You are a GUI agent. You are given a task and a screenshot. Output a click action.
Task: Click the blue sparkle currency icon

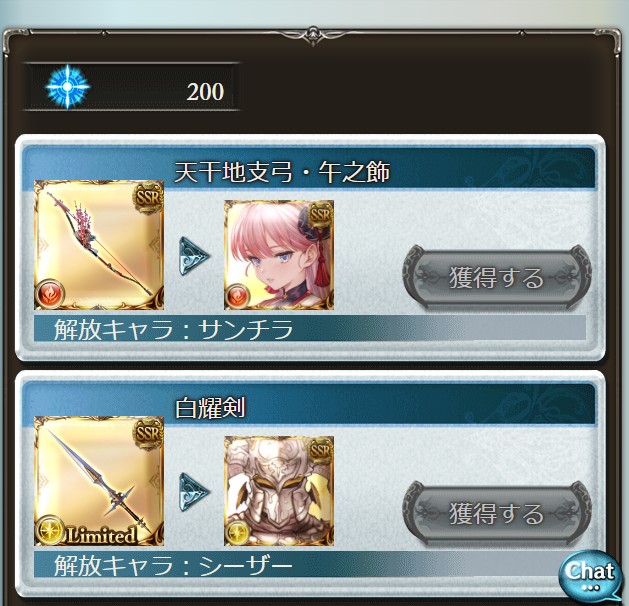67,86
